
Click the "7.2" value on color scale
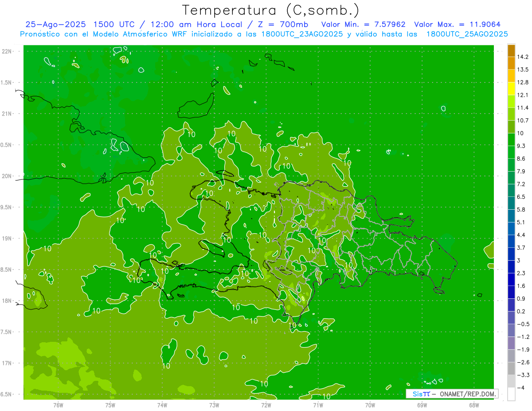click(521, 184)
